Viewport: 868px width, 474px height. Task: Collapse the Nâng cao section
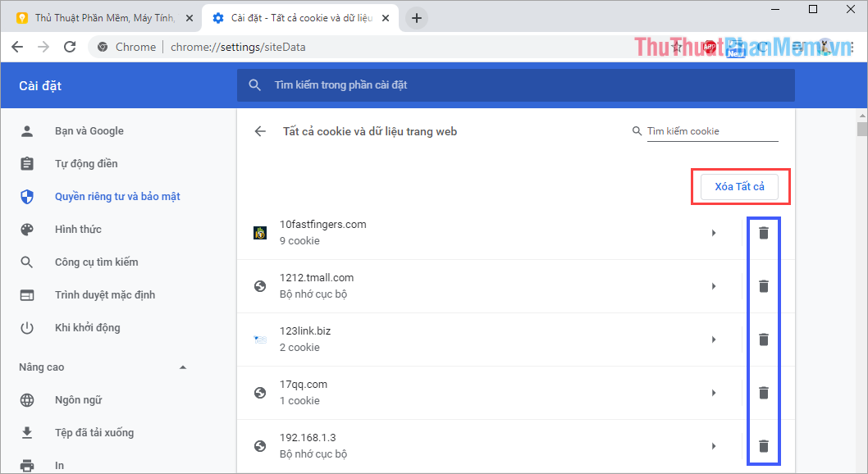pos(182,367)
